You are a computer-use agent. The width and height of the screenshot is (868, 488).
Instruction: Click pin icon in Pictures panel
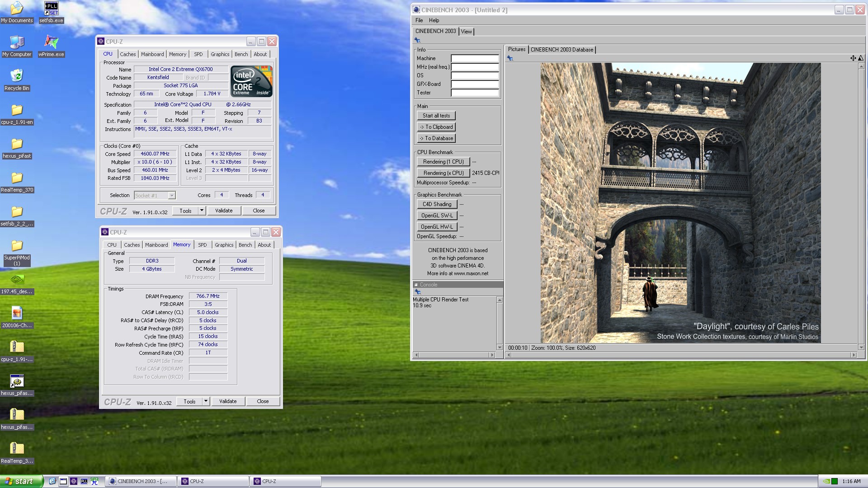coord(510,58)
